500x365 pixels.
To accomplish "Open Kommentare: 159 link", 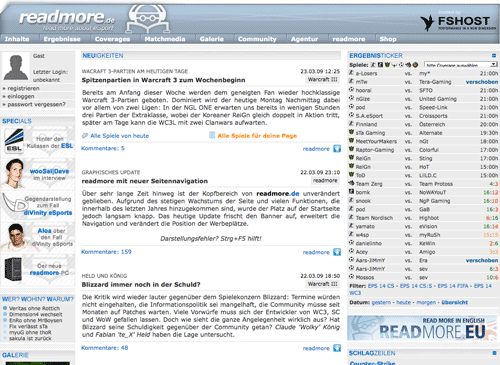I will (x=106, y=252).
